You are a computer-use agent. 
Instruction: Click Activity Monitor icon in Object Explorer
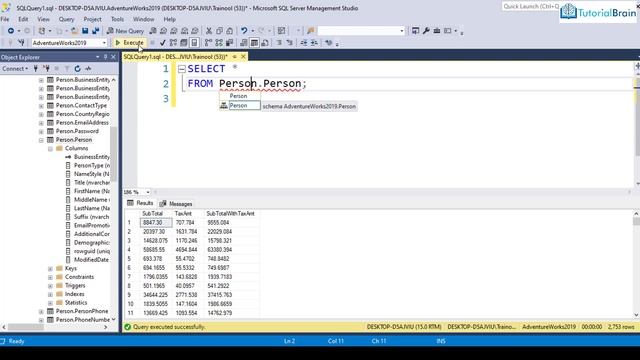tap(88, 69)
